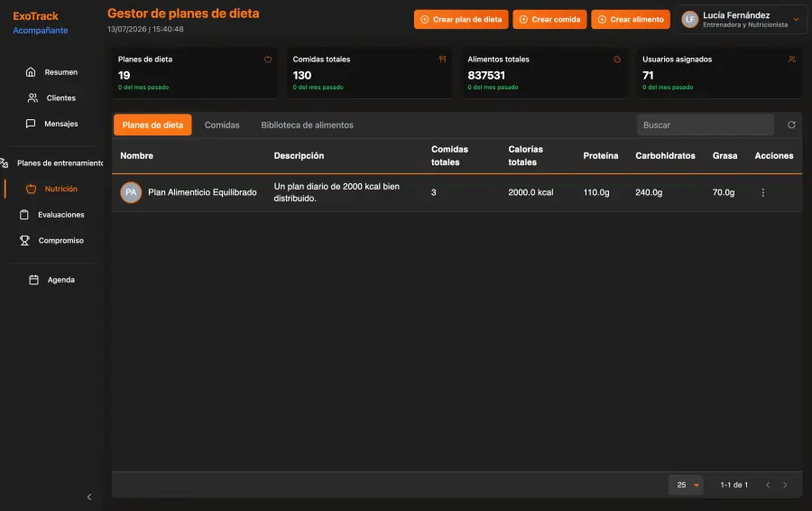
Task: Click the apple icon on Planes de dieta card
Action: 268,59
